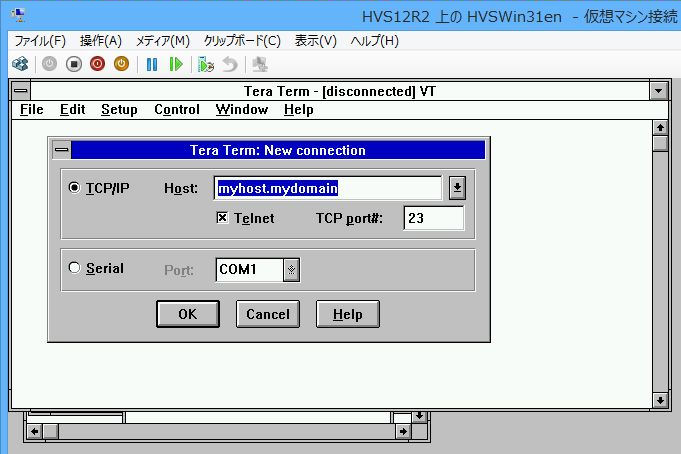
Task: Pause the virtual machine with the pause icon
Action: (152, 64)
